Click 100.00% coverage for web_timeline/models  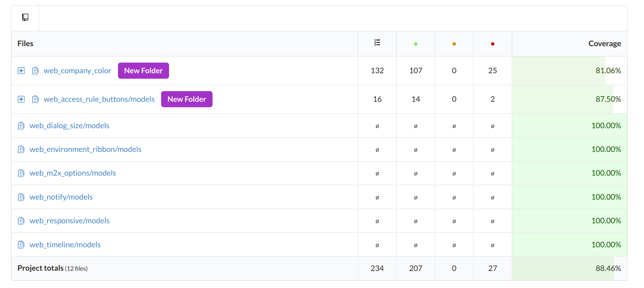click(x=606, y=245)
